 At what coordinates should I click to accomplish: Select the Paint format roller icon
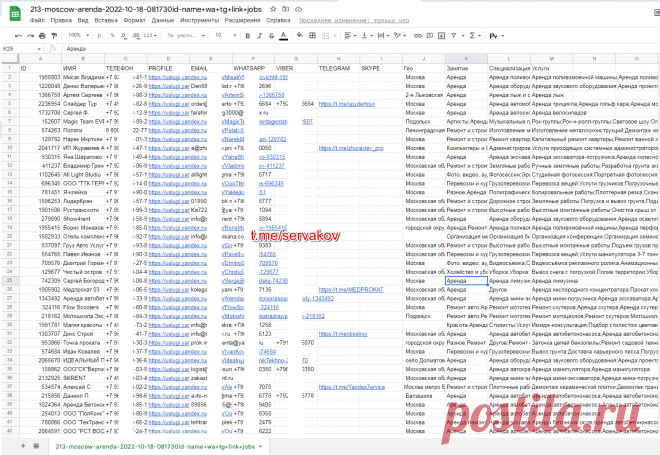(x=54, y=36)
